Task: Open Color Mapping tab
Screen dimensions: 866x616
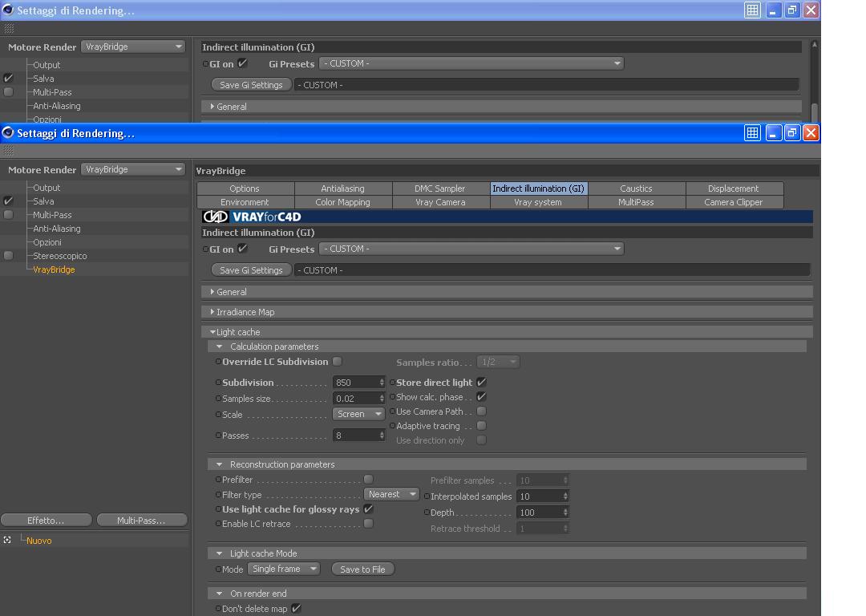Action: [343, 202]
